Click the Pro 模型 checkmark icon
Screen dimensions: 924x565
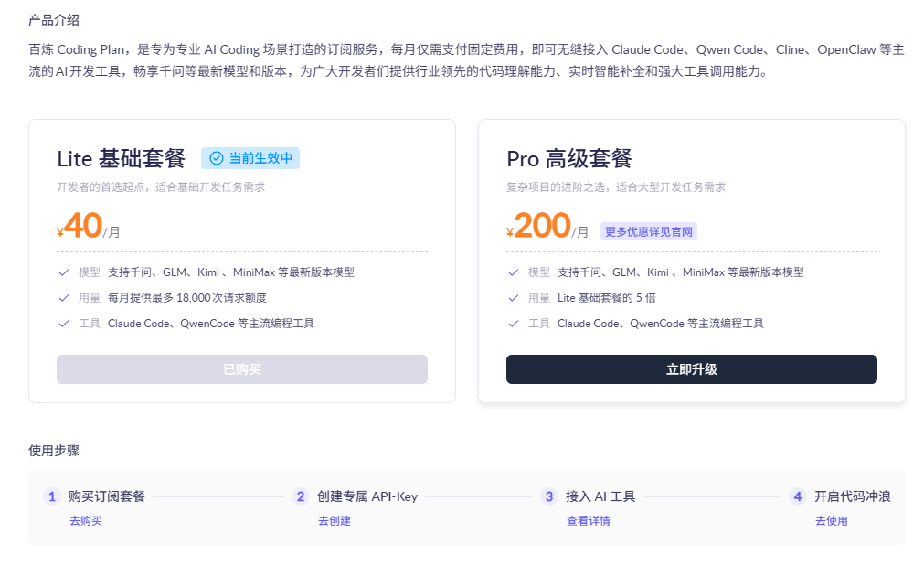pos(514,272)
